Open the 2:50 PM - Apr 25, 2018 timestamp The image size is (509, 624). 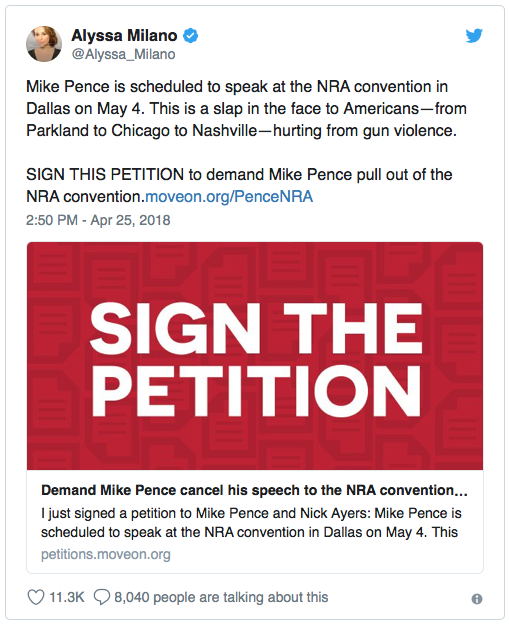click(98, 220)
